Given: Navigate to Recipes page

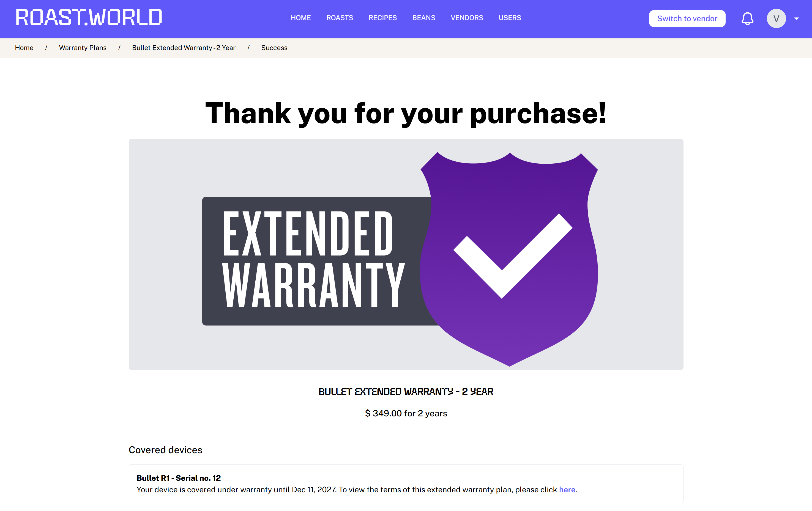Looking at the screenshot, I should (382, 18).
